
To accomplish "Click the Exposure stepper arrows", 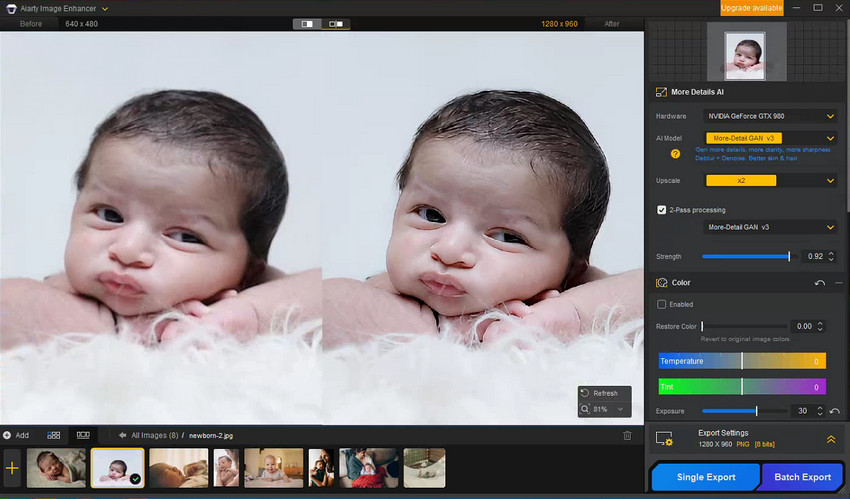I will coord(820,411).
